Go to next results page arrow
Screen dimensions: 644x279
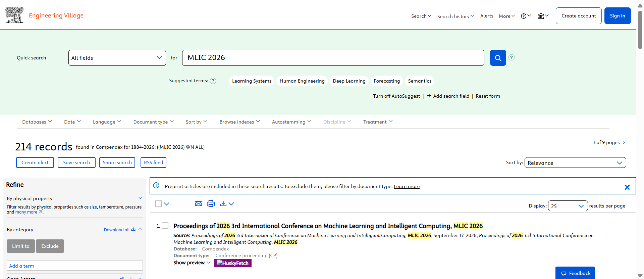pyautogui.click(x=624, y=142)
